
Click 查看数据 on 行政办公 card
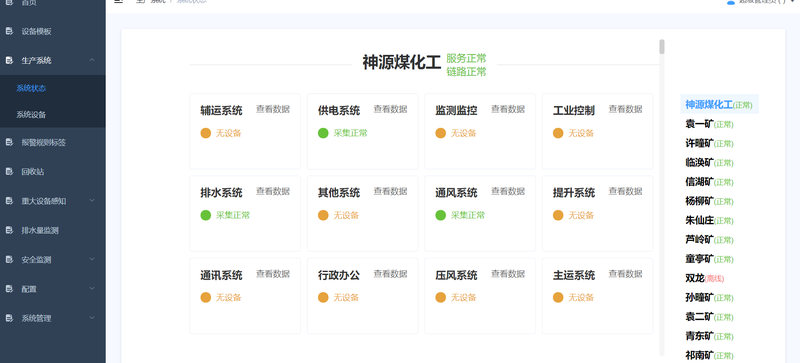tap(390, 274)
